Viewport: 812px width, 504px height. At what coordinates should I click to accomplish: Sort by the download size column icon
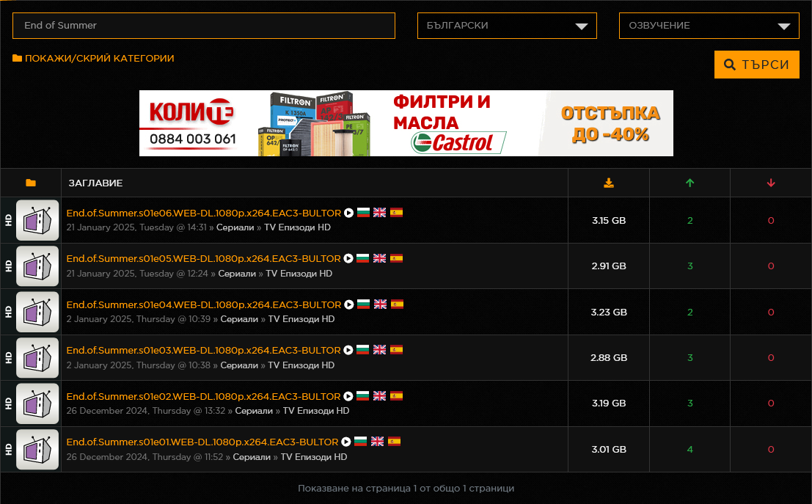pyautogui.click(x=609, y=183)
